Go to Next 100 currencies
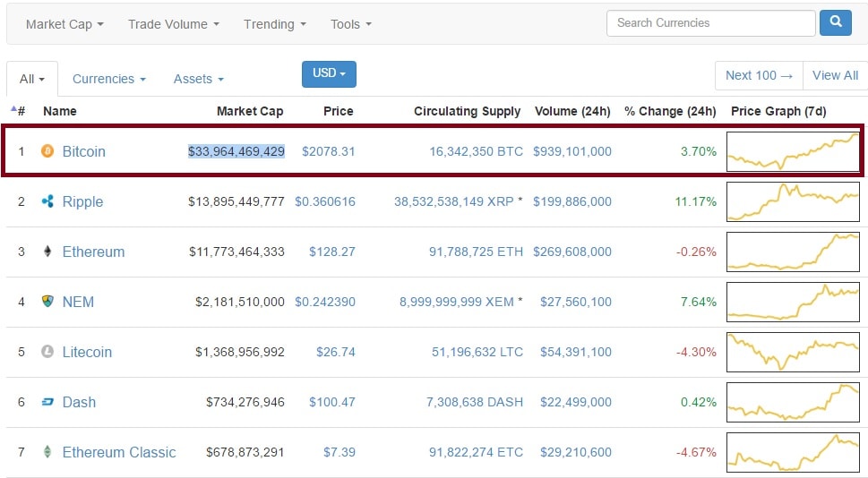Screen dimensions: 868x478 coord(759,75)
